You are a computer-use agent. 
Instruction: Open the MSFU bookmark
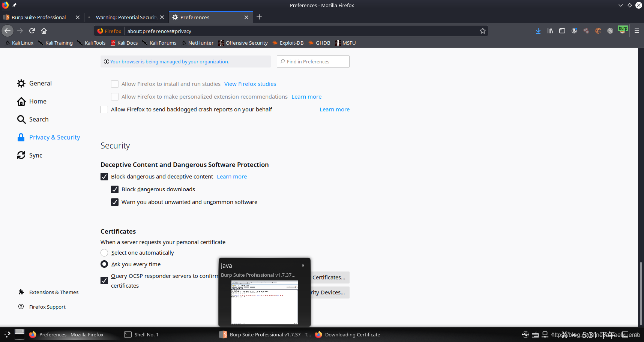(345, 43)
